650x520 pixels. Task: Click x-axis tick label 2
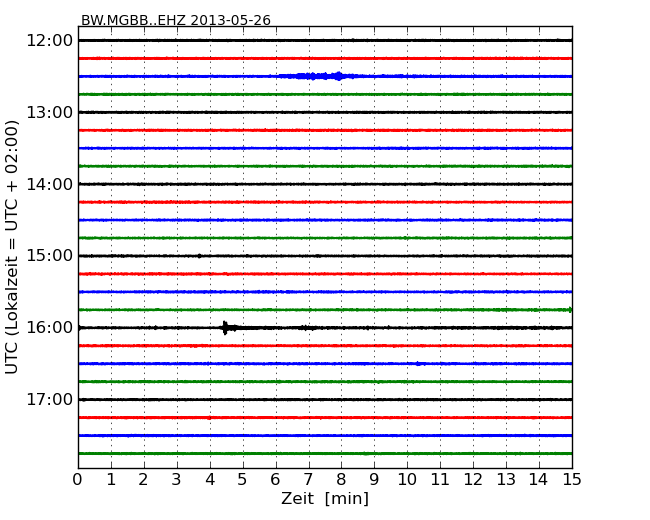pos(143,480)
